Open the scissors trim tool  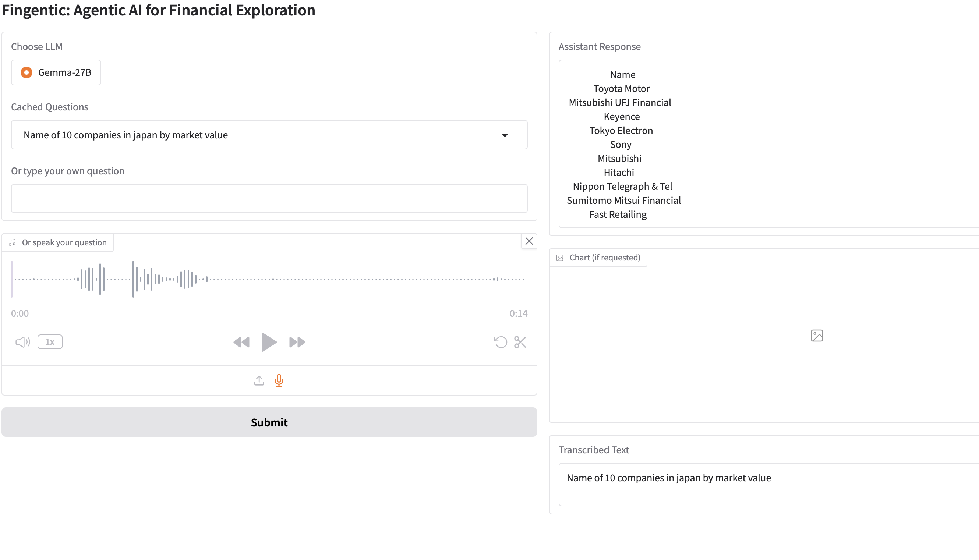[520, 342]
